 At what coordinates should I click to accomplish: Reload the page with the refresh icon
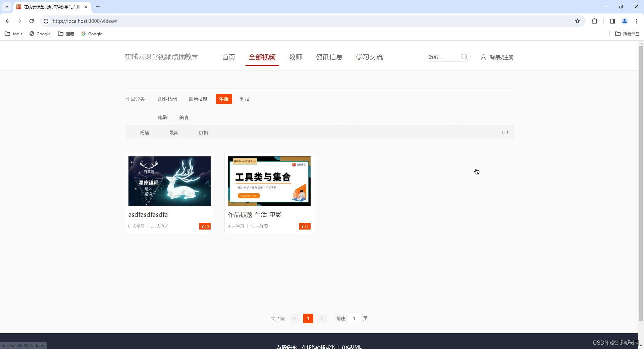coord(31,21)
